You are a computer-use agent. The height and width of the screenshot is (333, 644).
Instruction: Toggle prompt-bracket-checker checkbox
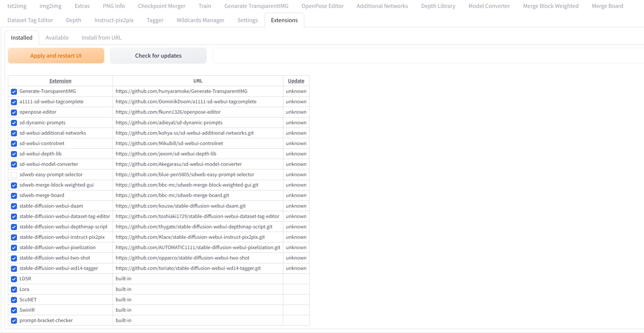click(x=14, y=321)
